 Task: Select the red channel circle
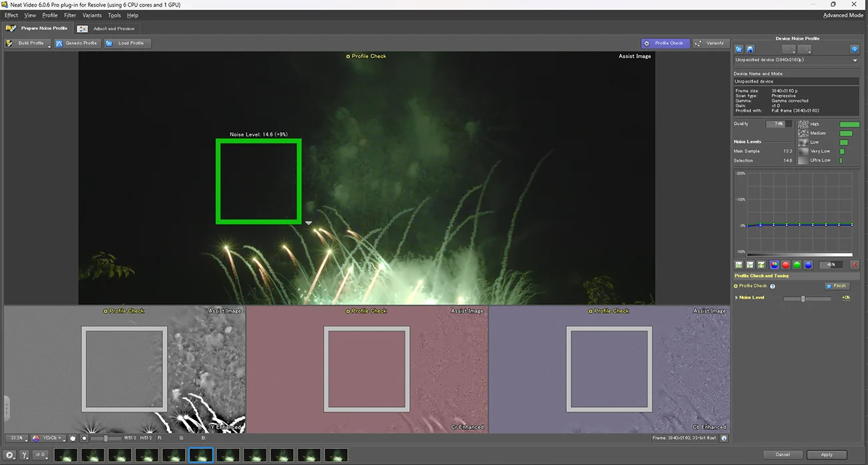click(786, 265)
